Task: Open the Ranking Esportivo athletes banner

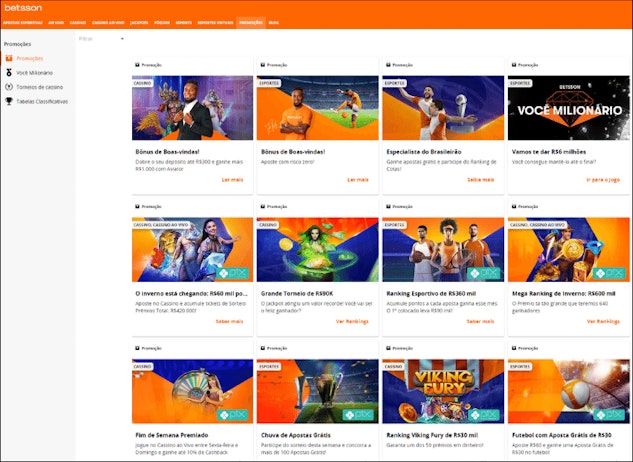Action: coord(443,250)
